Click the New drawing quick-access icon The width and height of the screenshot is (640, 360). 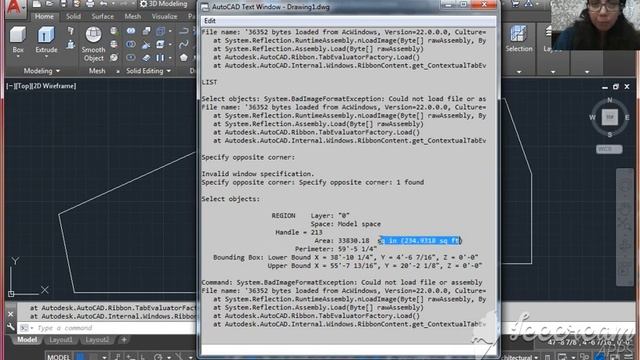[x=37, y=4]
